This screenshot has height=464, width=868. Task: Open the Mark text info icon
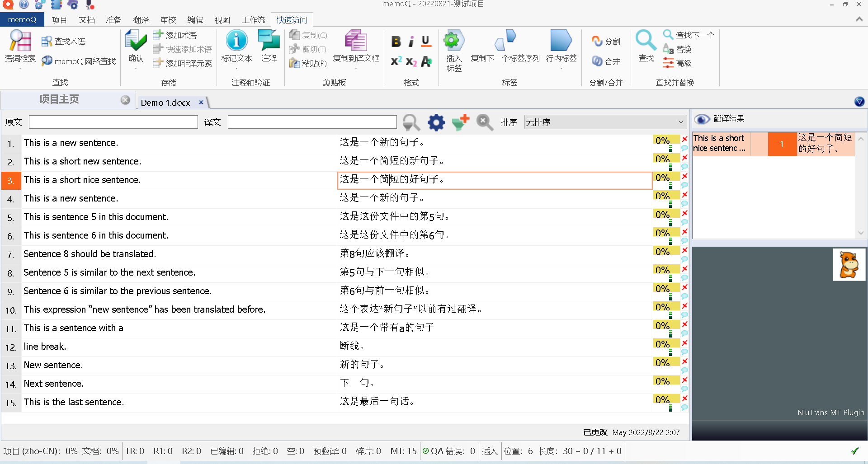(236, 42)
